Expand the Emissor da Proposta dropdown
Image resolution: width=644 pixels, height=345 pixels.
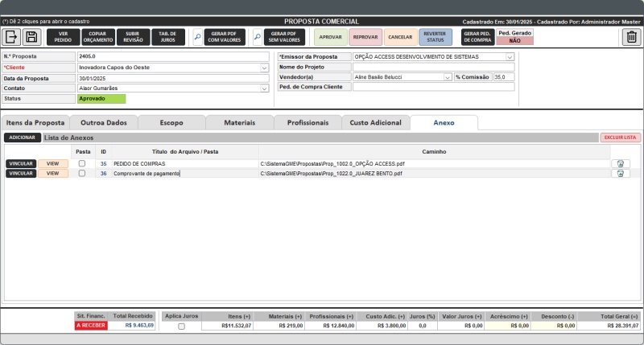pos(510,57)
